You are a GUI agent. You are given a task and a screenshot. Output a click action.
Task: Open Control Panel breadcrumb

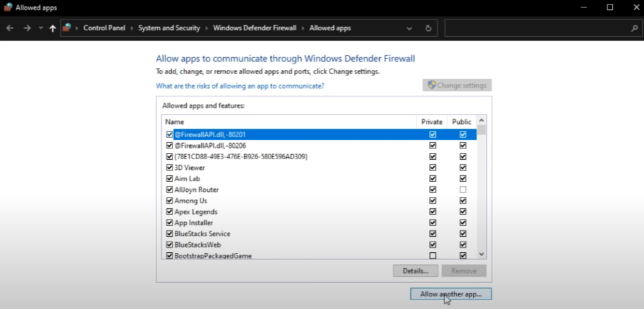[x=104, y=28]
